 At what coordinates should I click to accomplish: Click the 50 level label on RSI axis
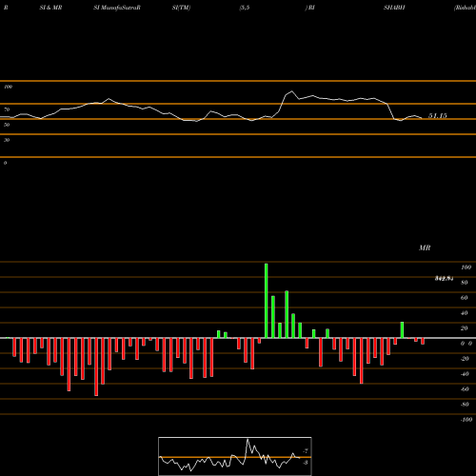7,125
